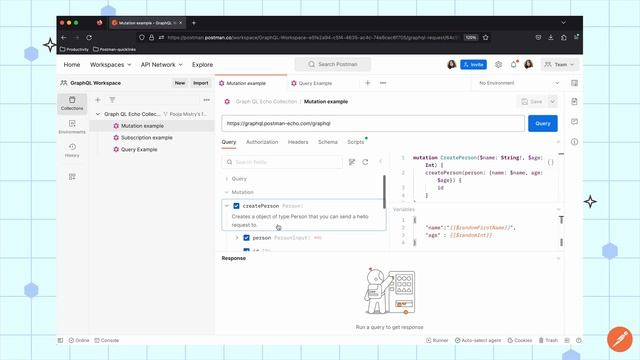640x360 pixels.
Task: Open the Save options dropdown arrow
Action: (552, 101)
